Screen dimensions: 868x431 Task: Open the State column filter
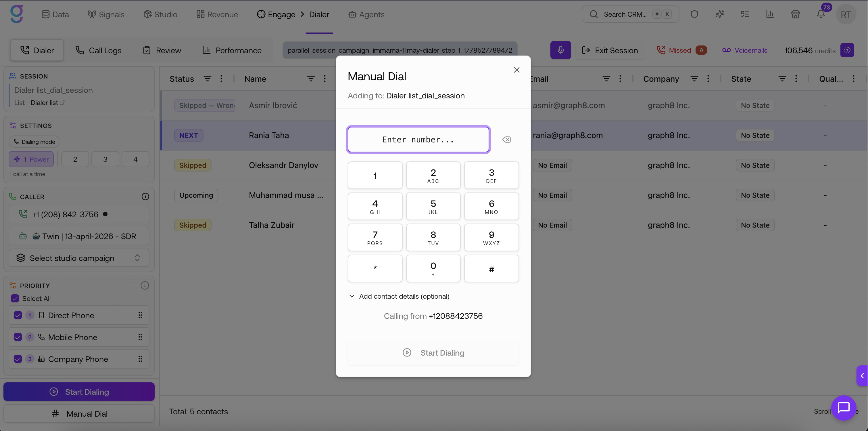tap(782, 79)
